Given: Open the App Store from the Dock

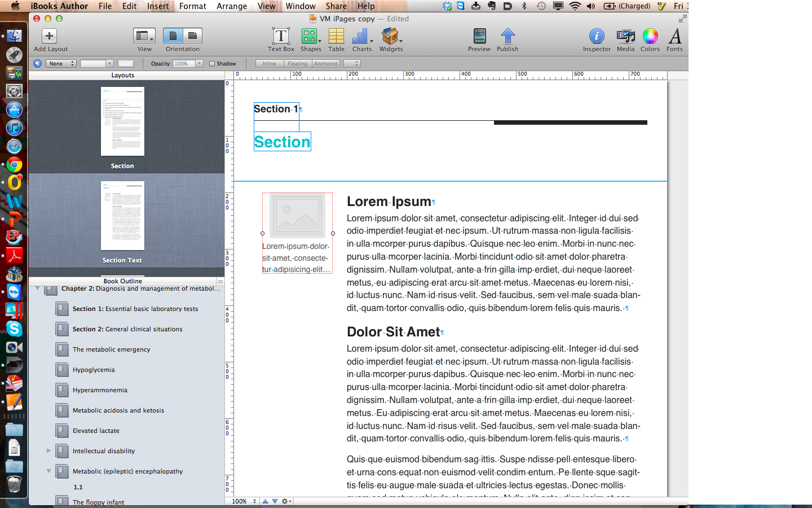Looking at the screenshot, I should coord(14,110).
